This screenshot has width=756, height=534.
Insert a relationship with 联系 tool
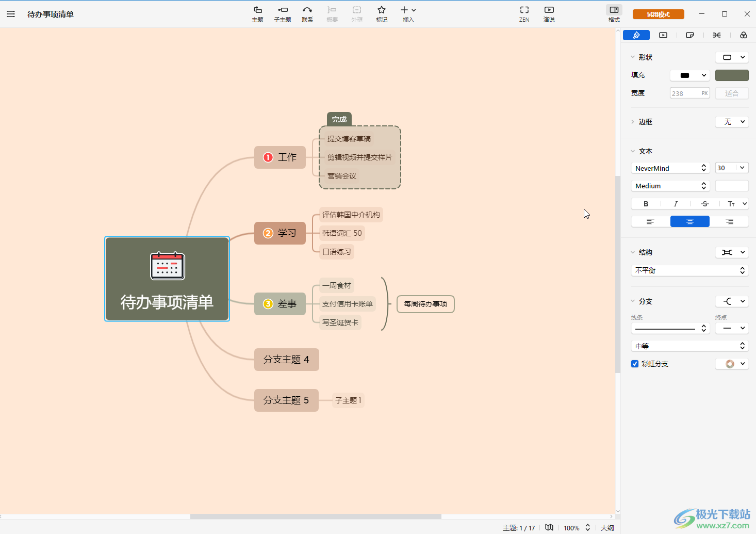pyautogui.click(x=307, y=14)
